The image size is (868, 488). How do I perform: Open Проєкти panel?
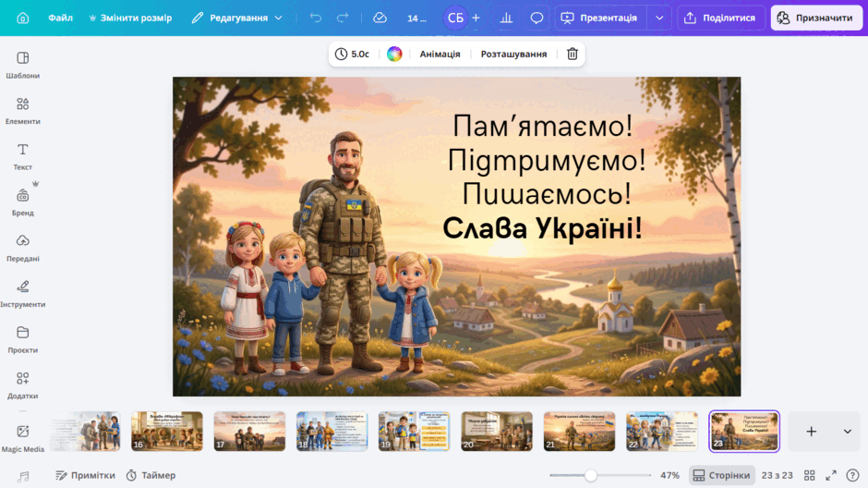[x=23, y=339]
